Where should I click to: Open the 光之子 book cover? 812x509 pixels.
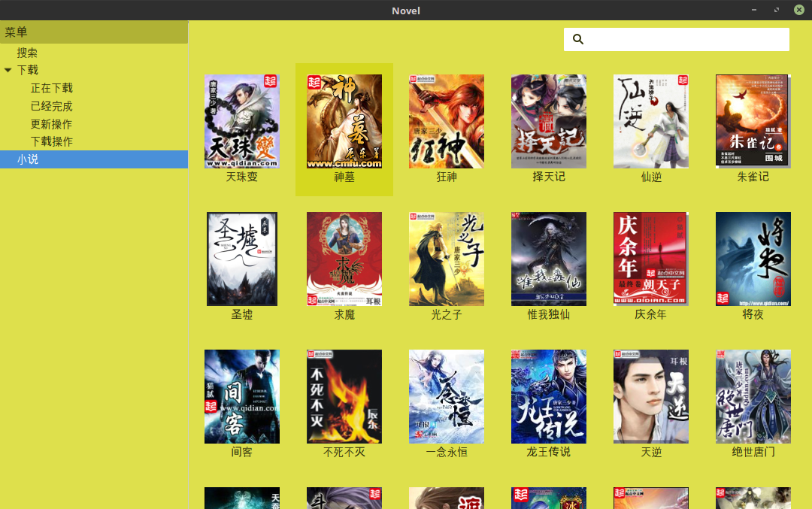[447, 259]
